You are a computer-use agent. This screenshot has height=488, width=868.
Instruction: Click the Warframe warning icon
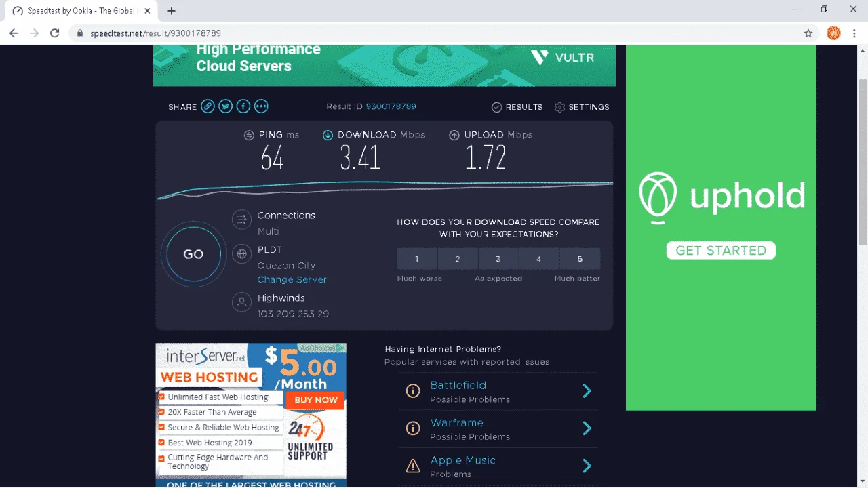pyautogui.click(x=412, y=428)
